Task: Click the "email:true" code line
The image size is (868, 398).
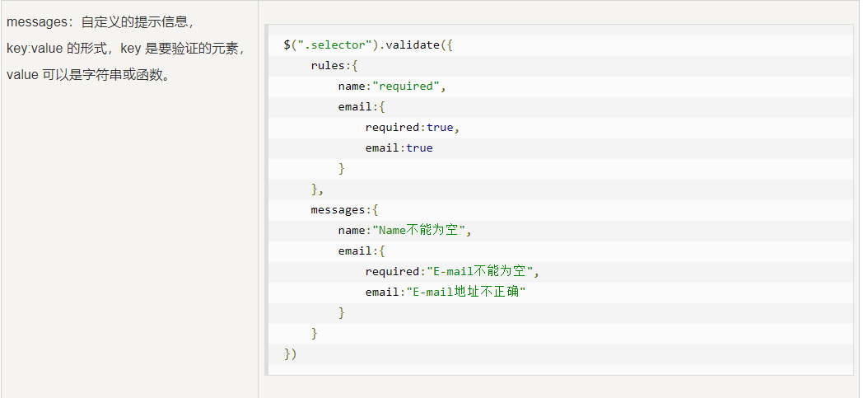Action: [399, 147]
